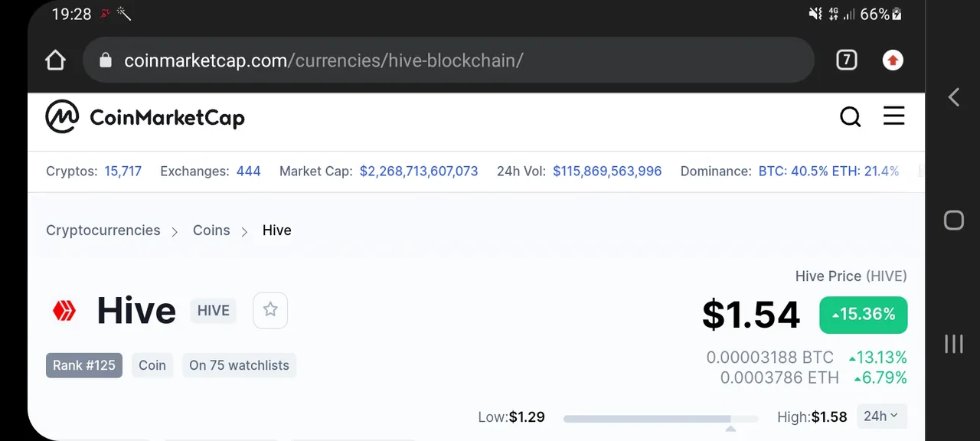Expand the 24h range dropdown
980x441 pixels.
point(881,416)
